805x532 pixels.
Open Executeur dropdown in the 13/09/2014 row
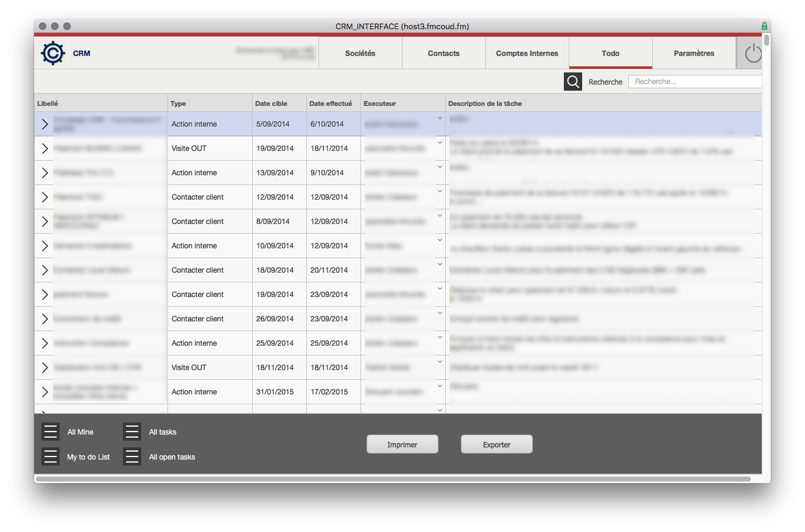(x=440, y=167)
